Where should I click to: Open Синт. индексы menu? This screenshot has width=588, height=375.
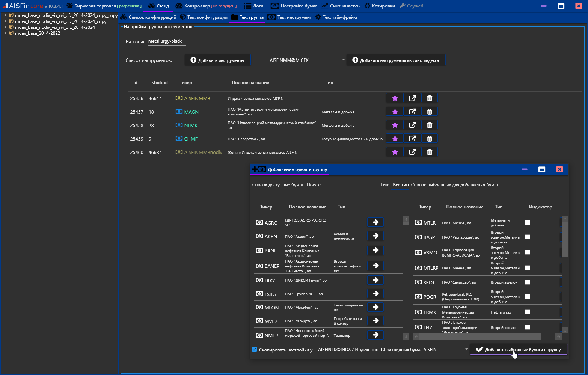[341, 6]
